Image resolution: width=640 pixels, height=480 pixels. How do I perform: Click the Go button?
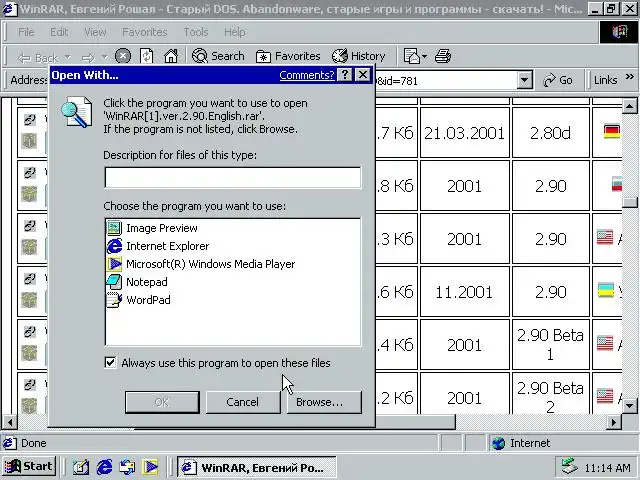click(x=558, y=80)
